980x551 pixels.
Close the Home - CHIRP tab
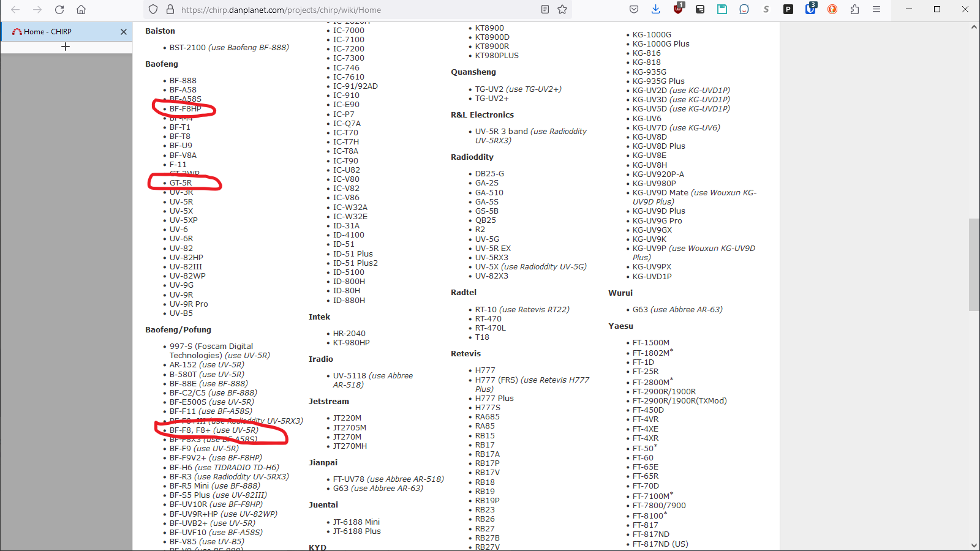(x=124, y=32)
